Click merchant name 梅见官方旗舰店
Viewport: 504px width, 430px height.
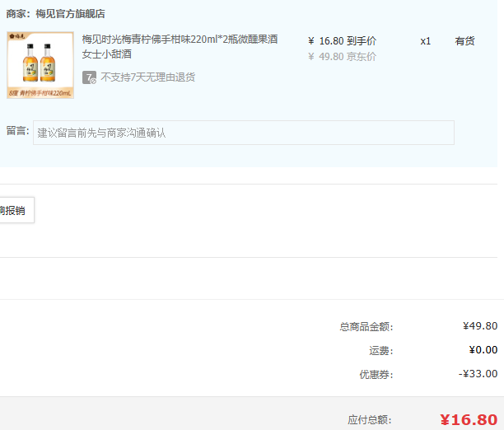click(x=70, y=14)
